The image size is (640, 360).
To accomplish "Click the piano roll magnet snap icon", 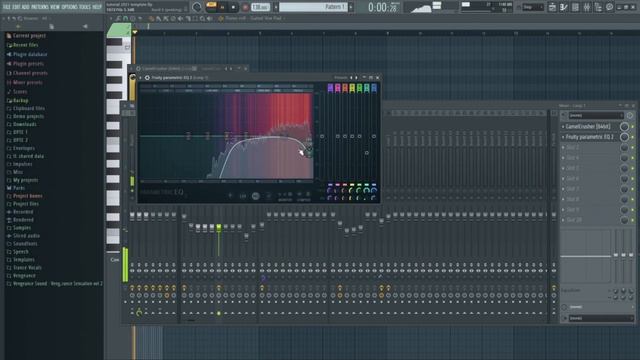I will click(125, 18).
